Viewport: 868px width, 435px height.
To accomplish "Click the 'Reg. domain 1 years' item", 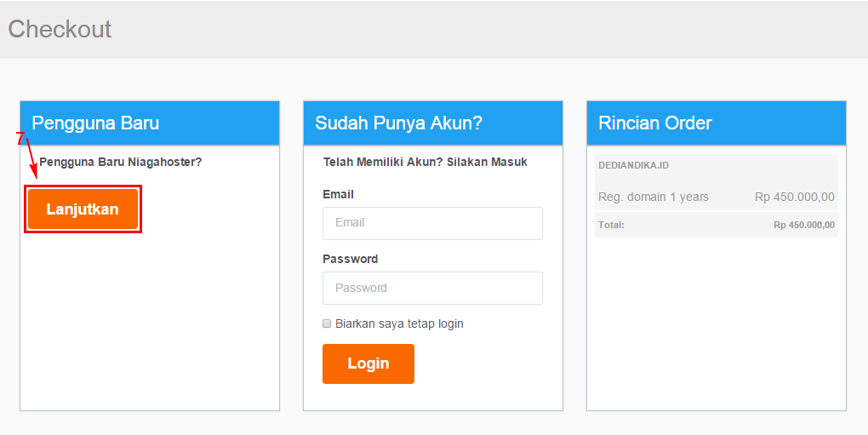I will pyautogui.click(x=653, y=197).
